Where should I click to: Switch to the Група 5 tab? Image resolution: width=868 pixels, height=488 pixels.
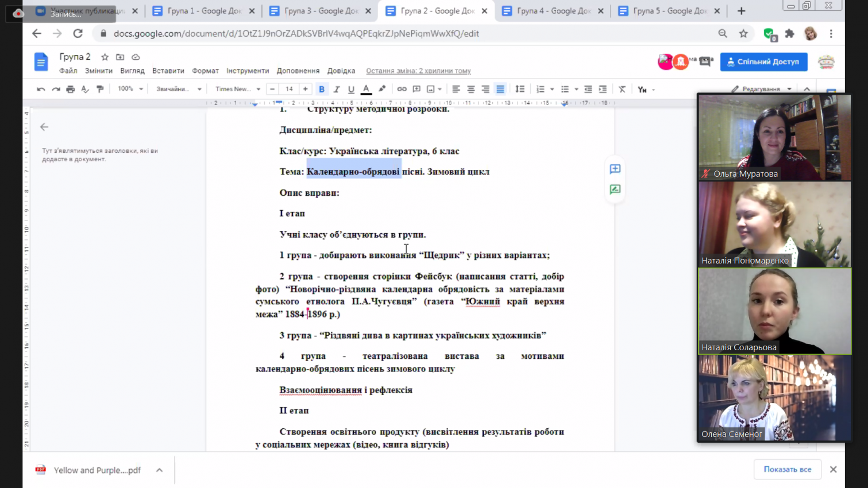coord(669,11)
